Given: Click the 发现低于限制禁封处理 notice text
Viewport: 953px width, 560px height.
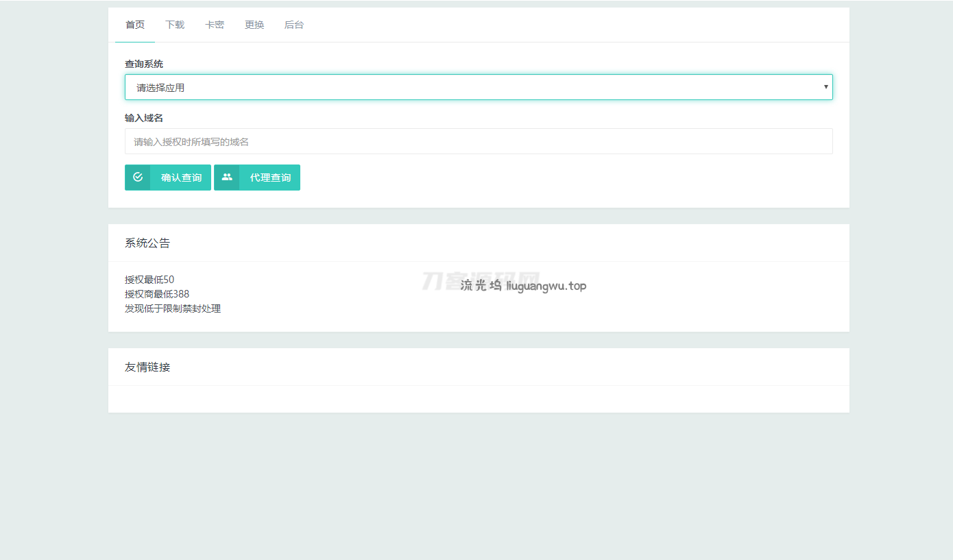Looking at the screenshot, I should coord(173,308).
